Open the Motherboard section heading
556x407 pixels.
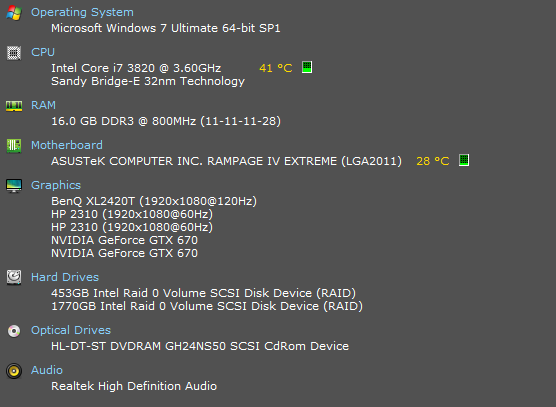[x=67, y=145]
